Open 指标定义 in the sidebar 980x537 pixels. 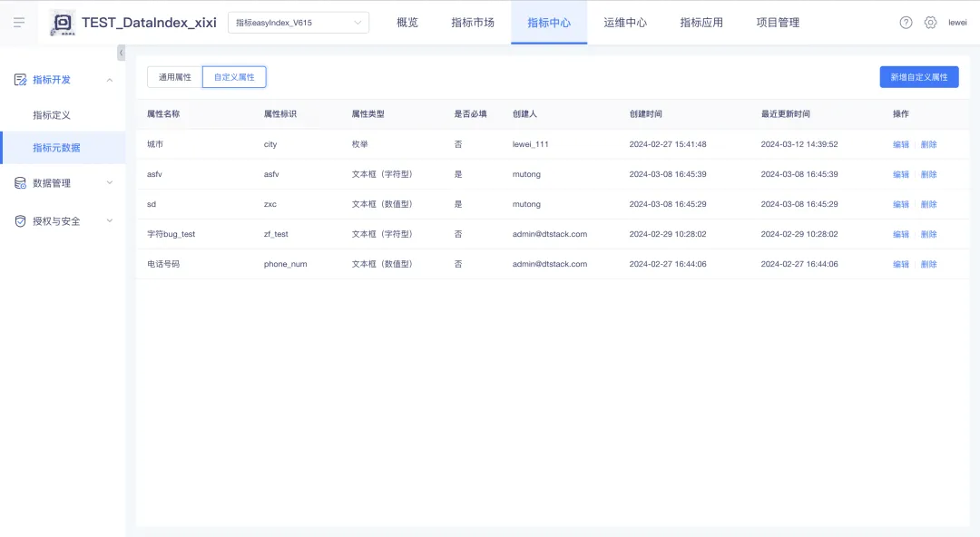point(51,115)
